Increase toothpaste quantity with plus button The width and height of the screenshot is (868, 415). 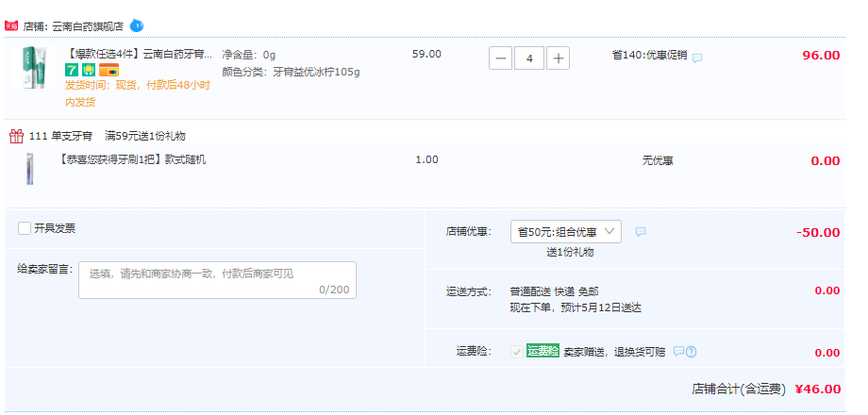point(558,58)
